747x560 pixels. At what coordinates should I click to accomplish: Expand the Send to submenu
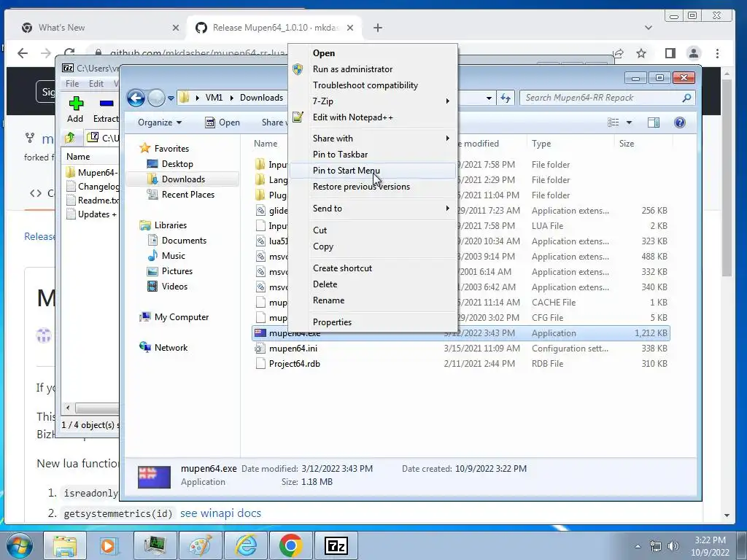[373, 208]
